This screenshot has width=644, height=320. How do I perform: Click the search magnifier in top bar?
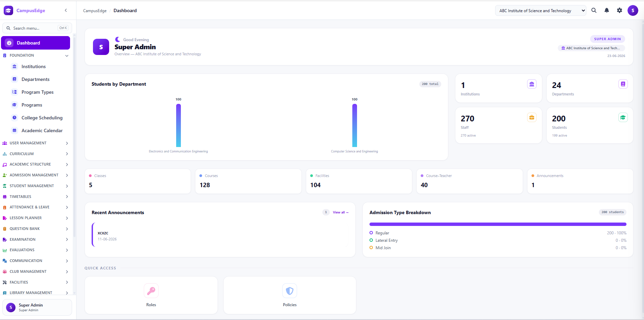tap(594, 10)
